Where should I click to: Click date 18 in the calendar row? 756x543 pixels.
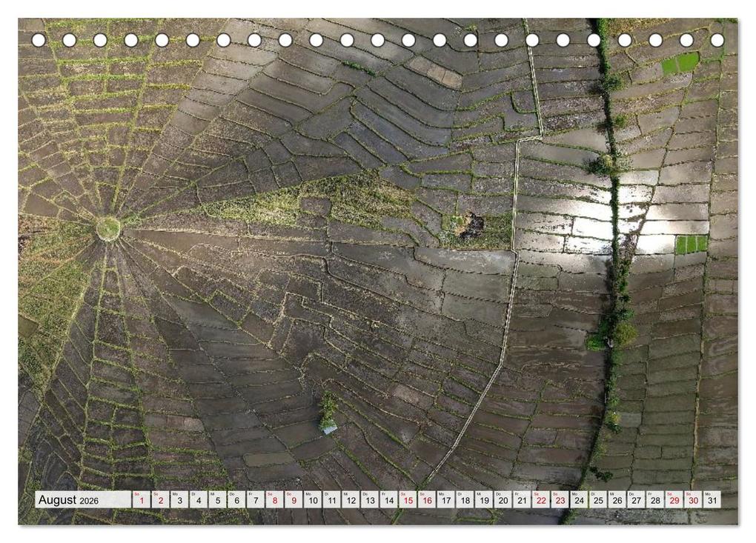point(465,500)
